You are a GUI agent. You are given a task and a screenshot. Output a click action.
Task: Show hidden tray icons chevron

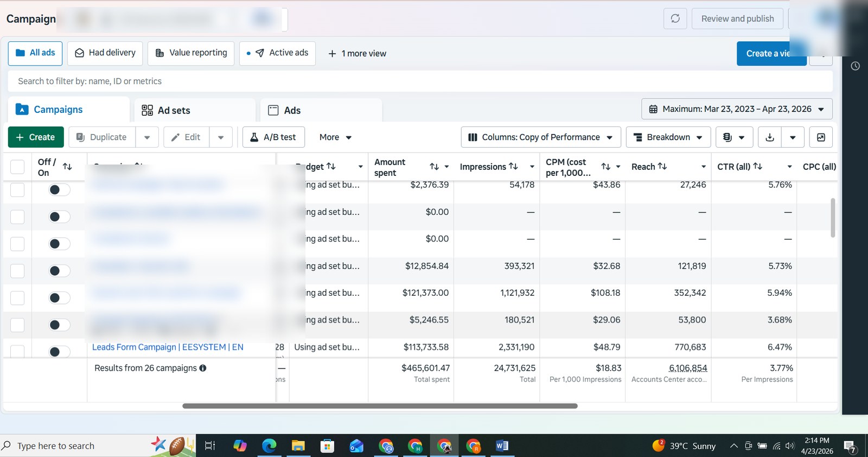coord(733,446)
